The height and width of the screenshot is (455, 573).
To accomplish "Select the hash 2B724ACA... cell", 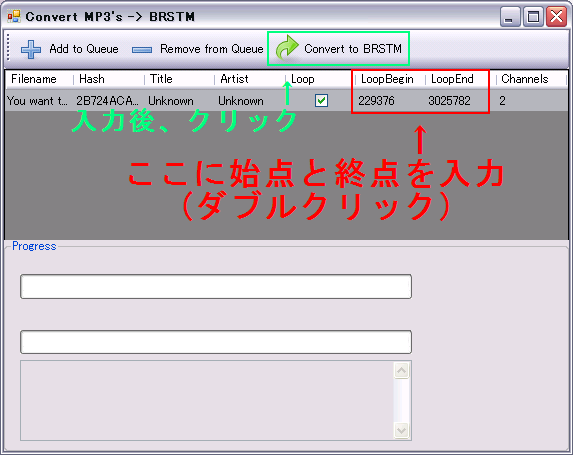I will click(x=108, y=101).
